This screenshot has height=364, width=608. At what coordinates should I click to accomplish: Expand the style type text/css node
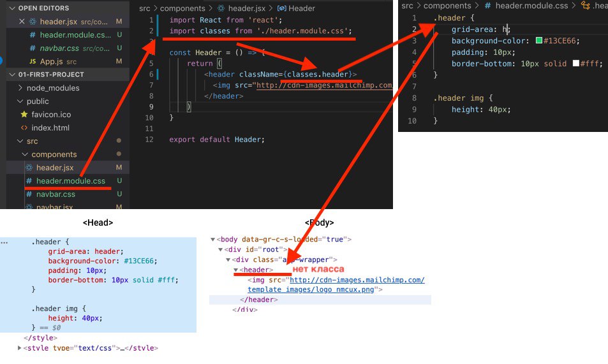(19, 347)
